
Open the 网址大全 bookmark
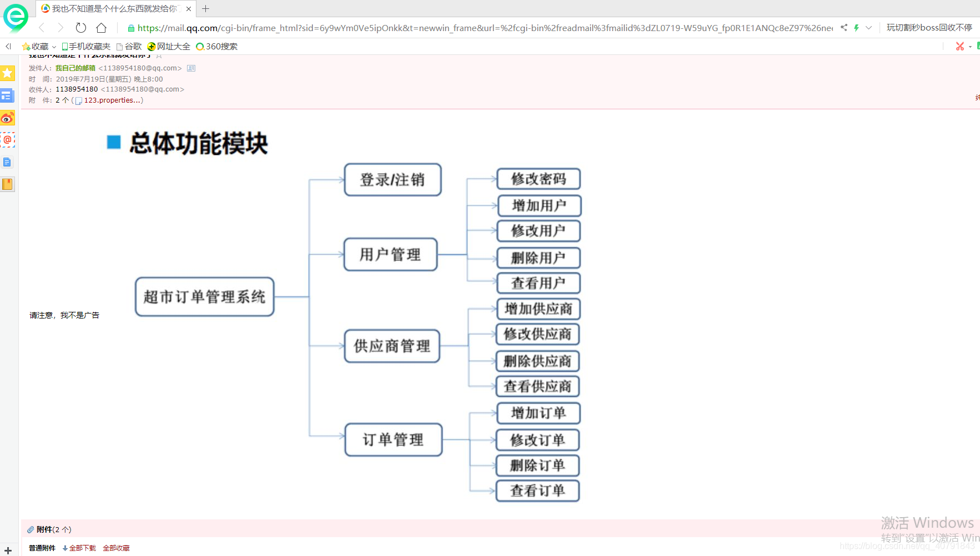169,47
